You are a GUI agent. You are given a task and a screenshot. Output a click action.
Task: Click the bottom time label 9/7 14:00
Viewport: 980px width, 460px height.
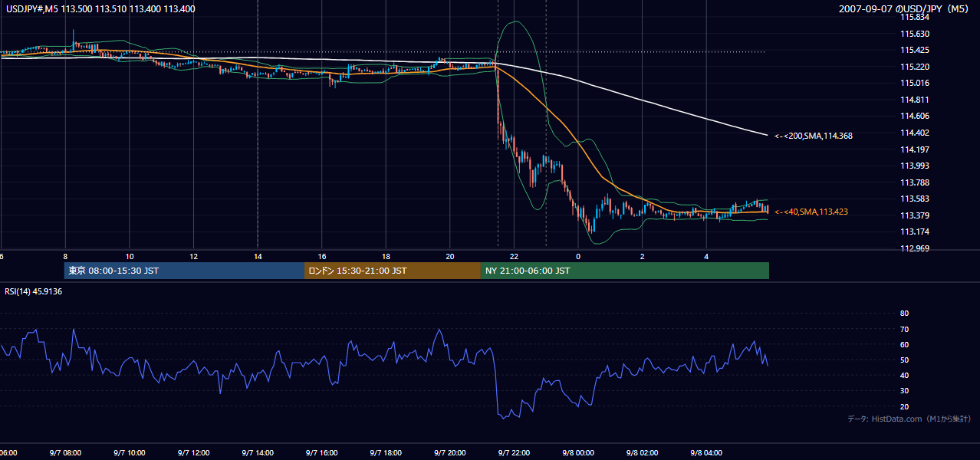click(258, 452)
